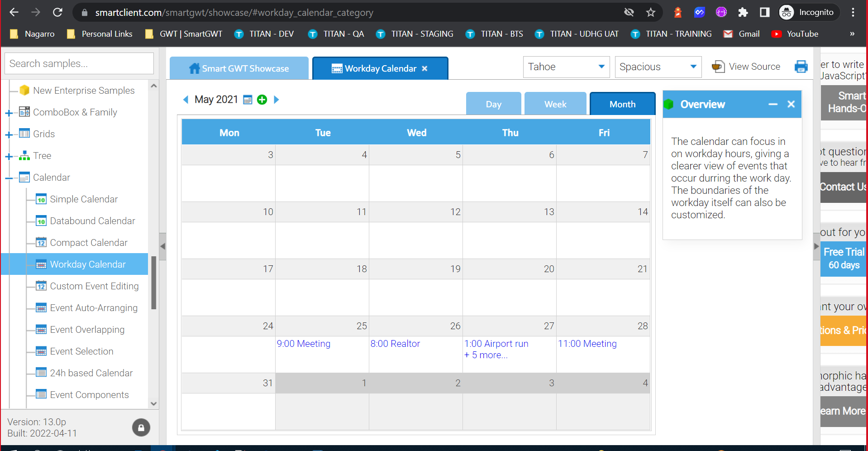The image size is (868, 451).
Task: Open the 24h based Calendar sample
Action: click(91, 373)
